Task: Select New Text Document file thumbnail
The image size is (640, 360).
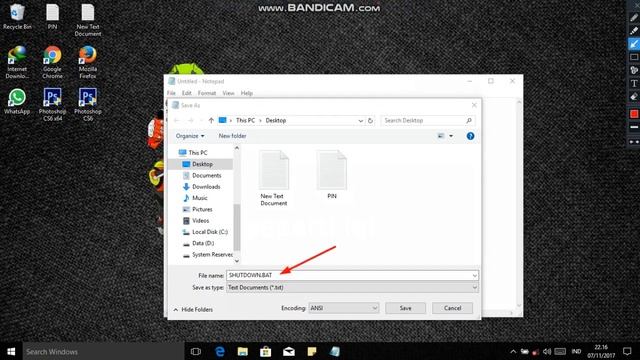Action: [274, 178]
